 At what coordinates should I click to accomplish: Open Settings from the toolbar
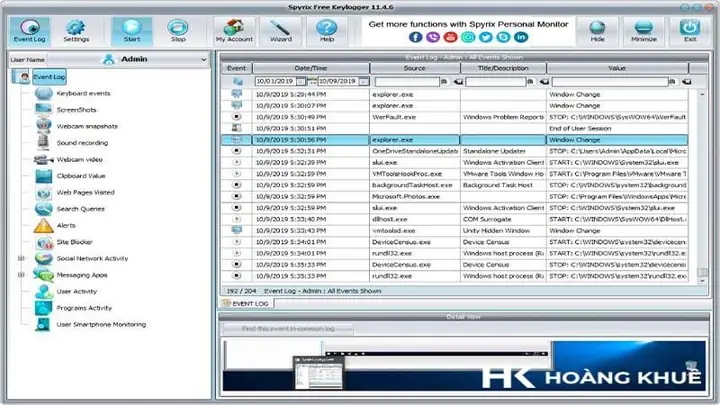pos(76,31)
